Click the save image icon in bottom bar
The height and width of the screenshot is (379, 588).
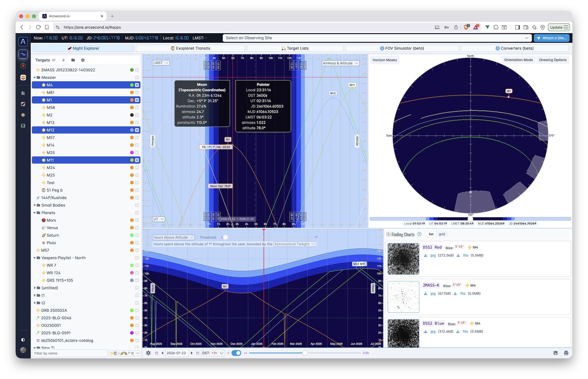555,353
